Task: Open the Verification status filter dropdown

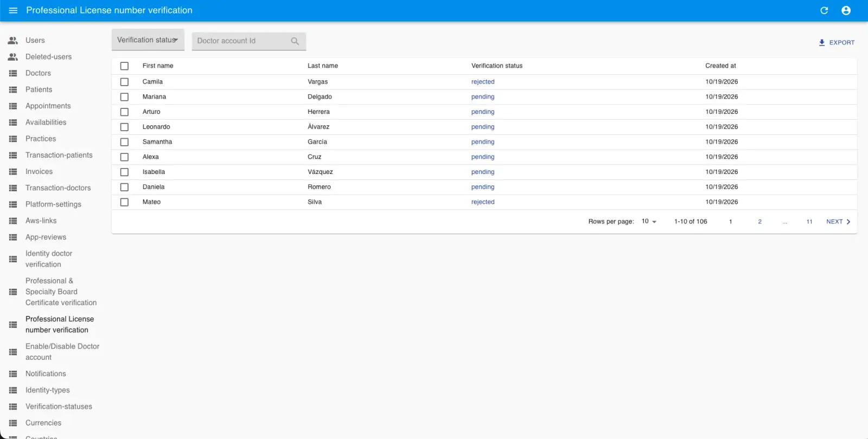Action: point(148,40)
